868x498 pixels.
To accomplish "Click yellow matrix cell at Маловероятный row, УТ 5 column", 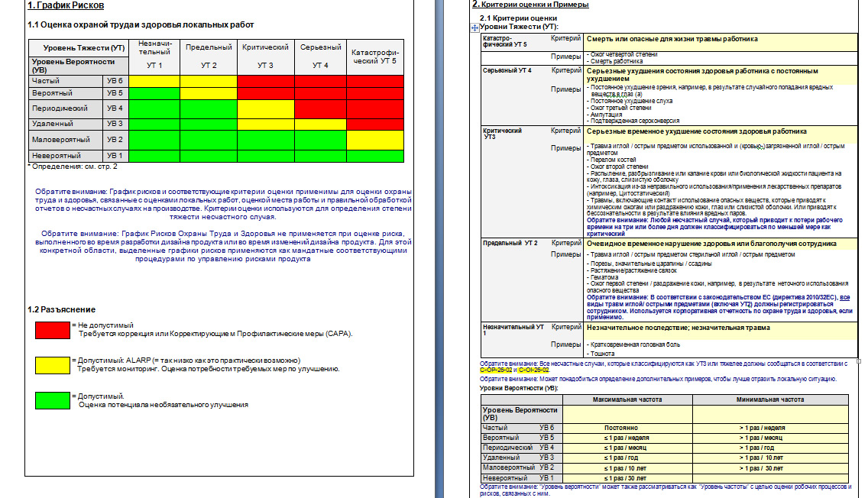I will point(375,140).
